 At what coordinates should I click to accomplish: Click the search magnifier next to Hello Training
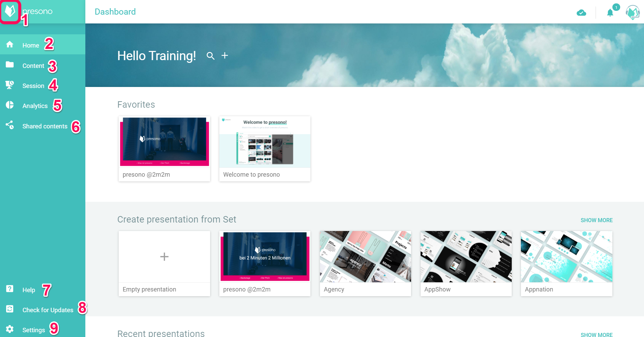tap(210, 56)
